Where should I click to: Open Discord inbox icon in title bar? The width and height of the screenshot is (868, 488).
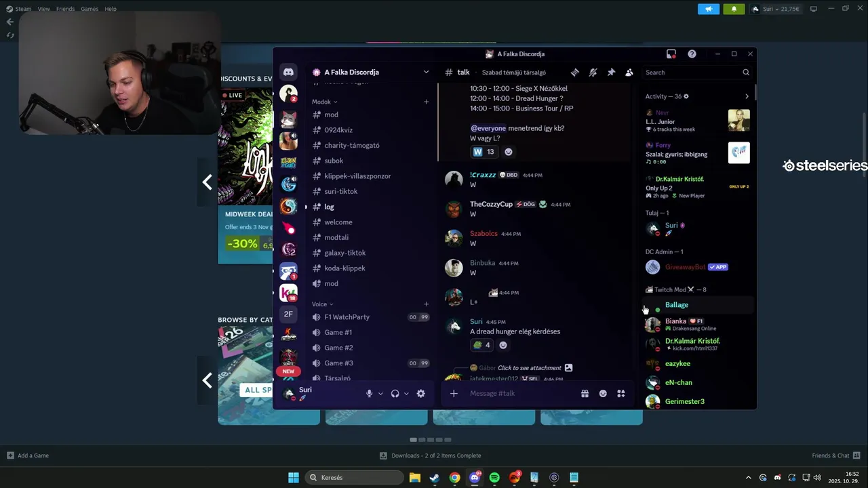pos(671,54)
